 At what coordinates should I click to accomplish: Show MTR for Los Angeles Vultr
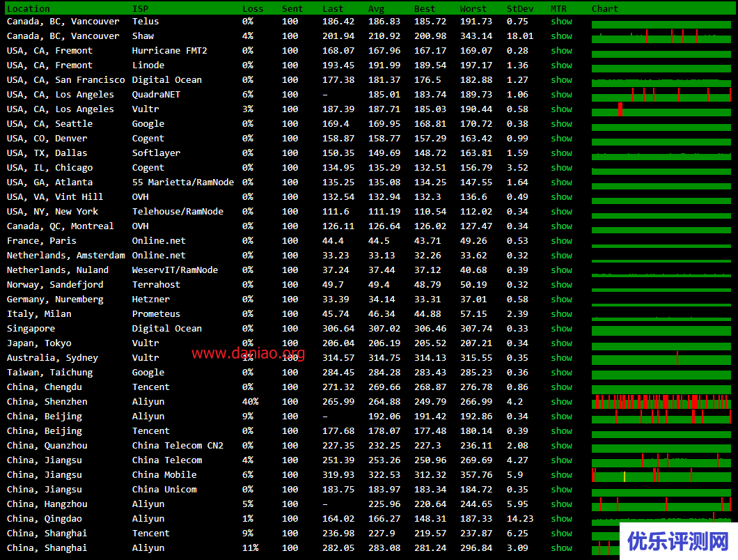561,109
